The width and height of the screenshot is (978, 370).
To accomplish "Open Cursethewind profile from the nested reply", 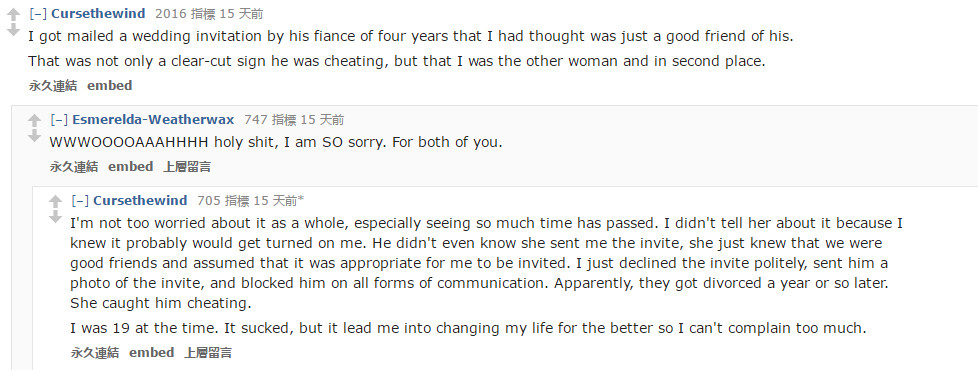I will pos(140,200).
